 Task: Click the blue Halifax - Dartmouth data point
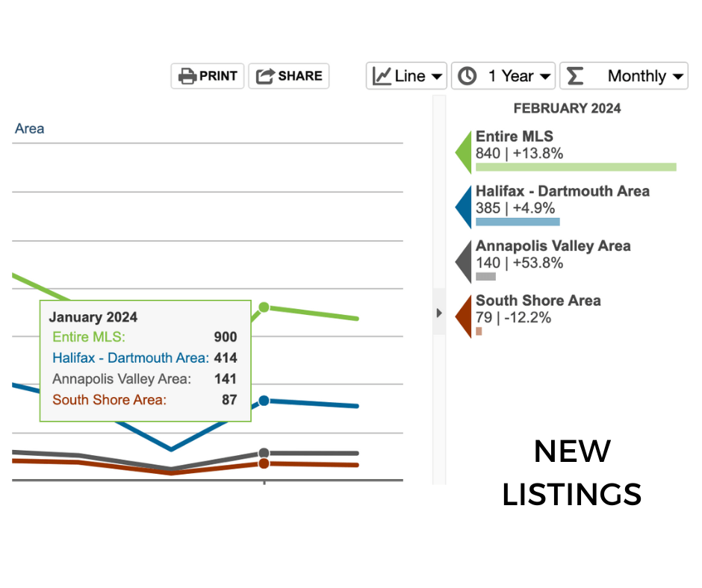(x=264, y=401)
